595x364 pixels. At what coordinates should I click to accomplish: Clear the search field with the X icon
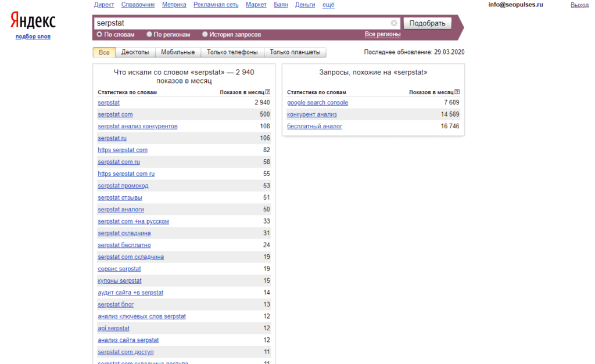click(394, 23)
